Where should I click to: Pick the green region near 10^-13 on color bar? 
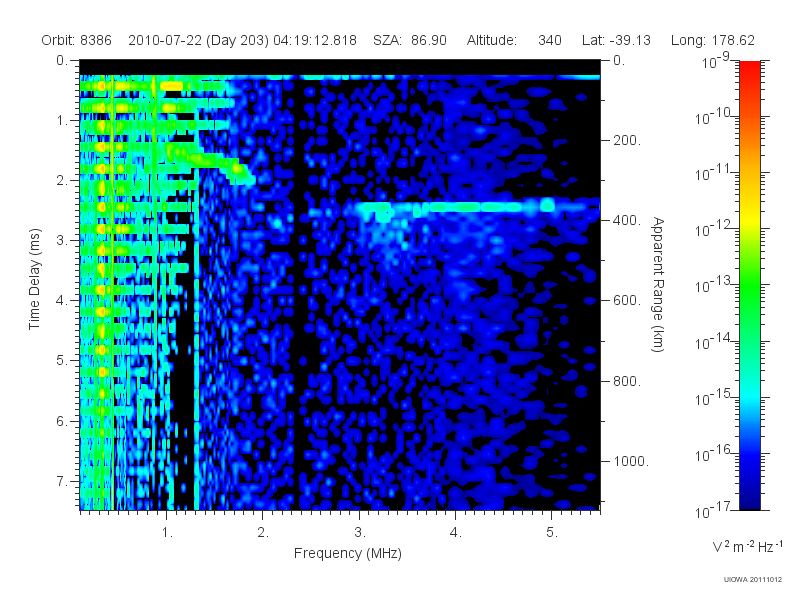click(749, 284)
